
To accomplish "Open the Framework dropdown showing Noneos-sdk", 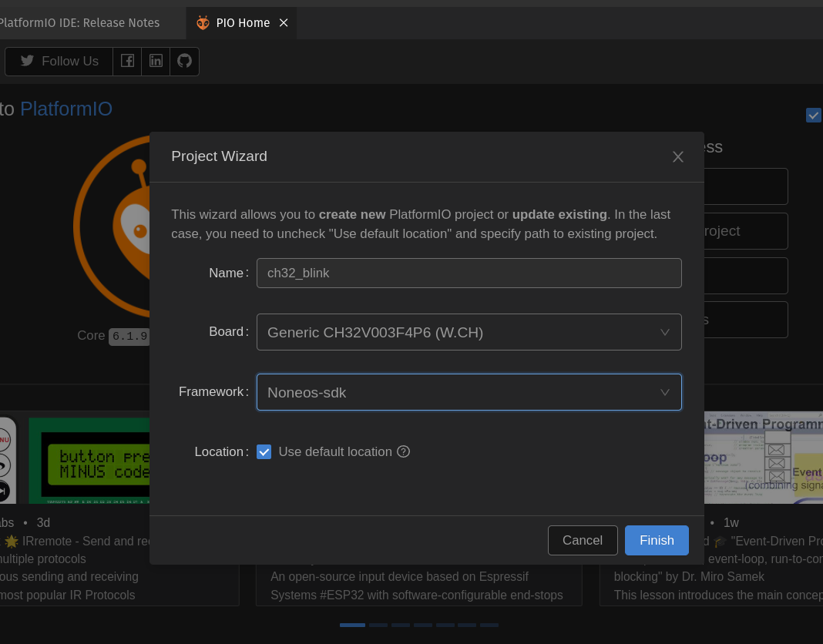I will 469,392.
